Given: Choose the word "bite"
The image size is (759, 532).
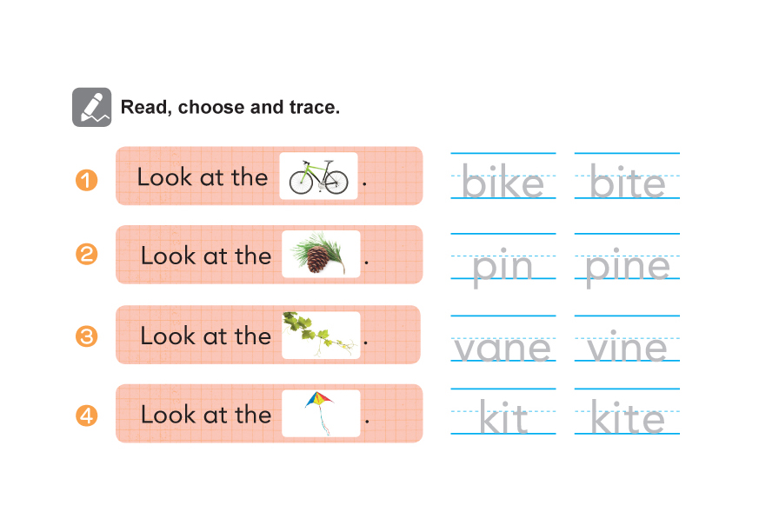Looking at the screenshot, I should 627,183.
